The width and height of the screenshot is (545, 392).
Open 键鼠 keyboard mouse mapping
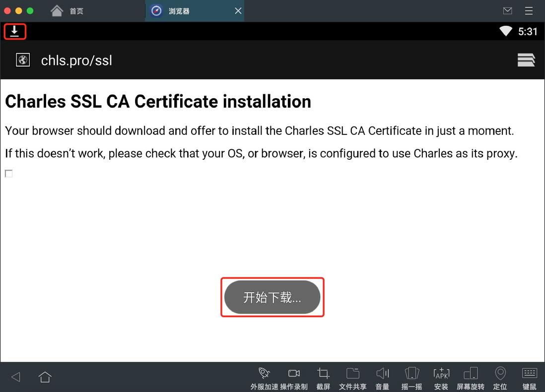tap(530, 379)
